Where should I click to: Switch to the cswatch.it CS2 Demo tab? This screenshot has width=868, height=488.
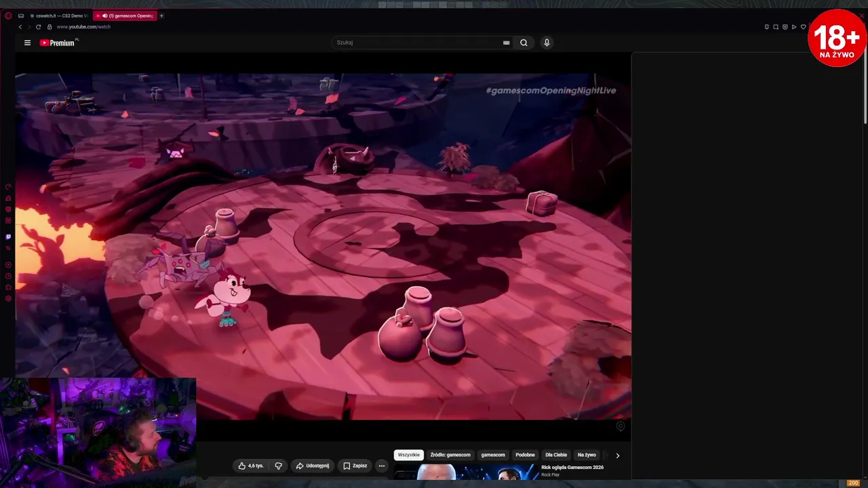click(x=60, y=16)
